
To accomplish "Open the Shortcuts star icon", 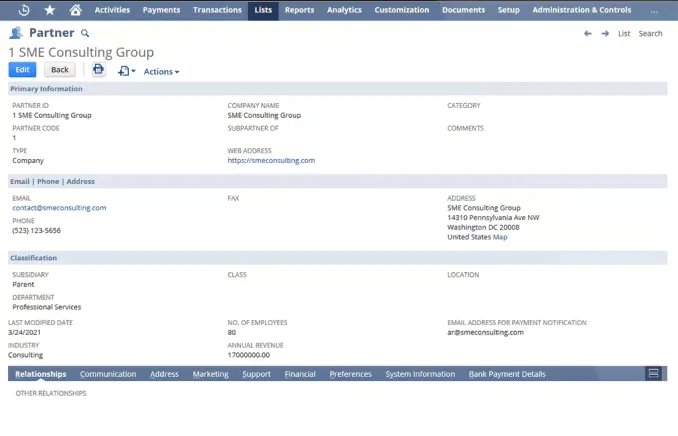I will coord(50,10).
